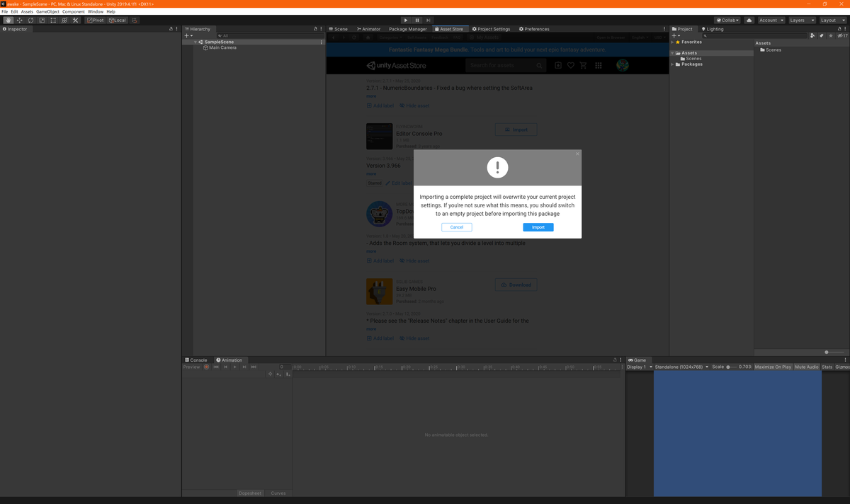Image resolution: width=850 pixels, height=504 pixels.
Task: Switch to the Console tab
Action: [196, 360]
